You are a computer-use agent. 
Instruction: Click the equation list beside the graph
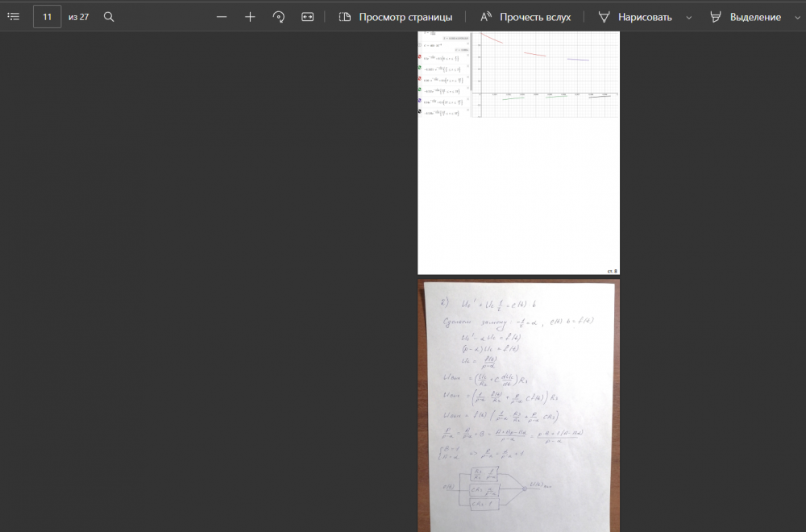click(x=444, y=74)
